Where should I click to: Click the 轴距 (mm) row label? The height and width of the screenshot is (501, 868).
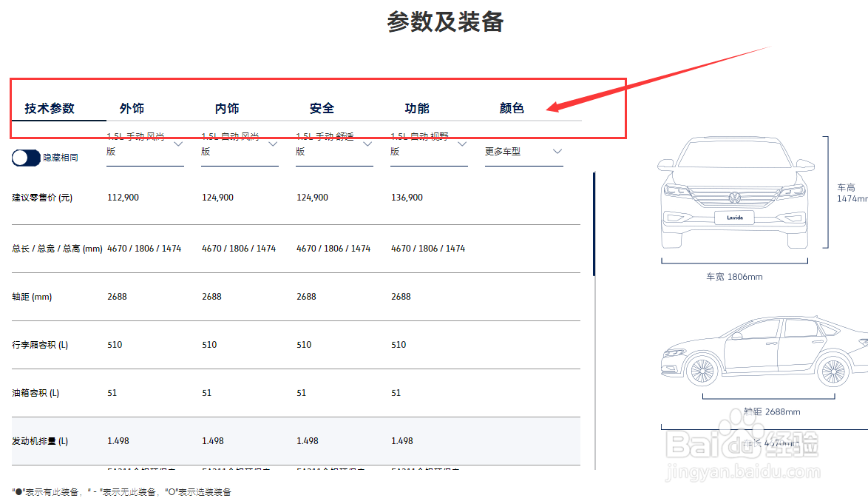pyautogui.click(x=32, y=297)
